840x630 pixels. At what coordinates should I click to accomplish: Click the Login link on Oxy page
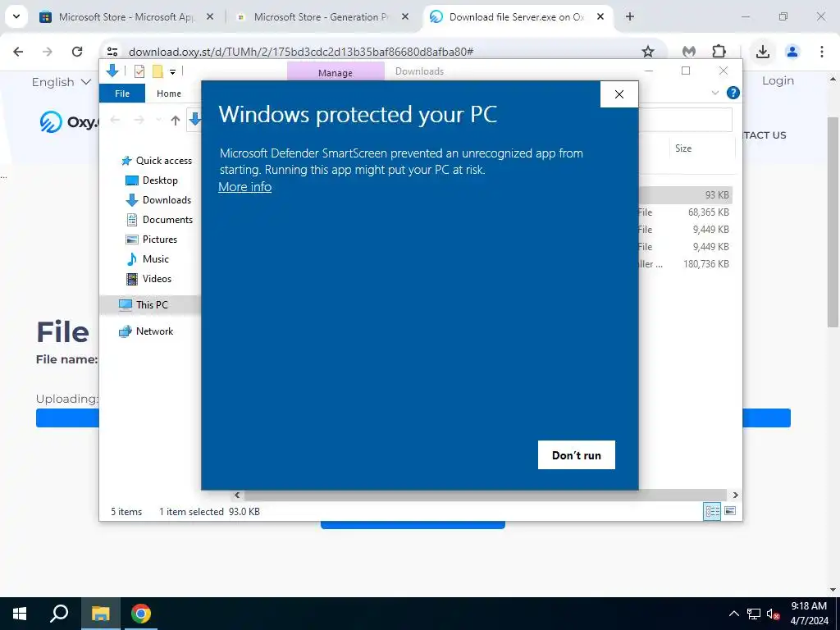tap(778, 81)
